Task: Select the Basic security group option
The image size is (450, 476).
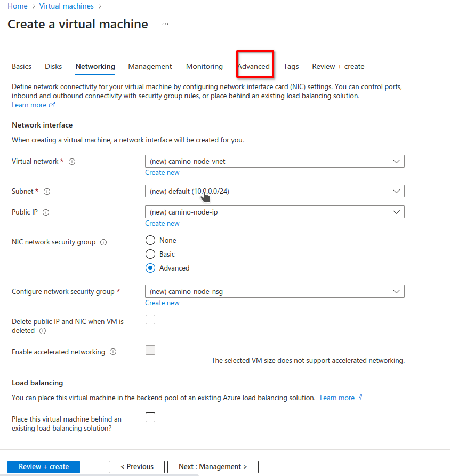Action: pos(150,255)
